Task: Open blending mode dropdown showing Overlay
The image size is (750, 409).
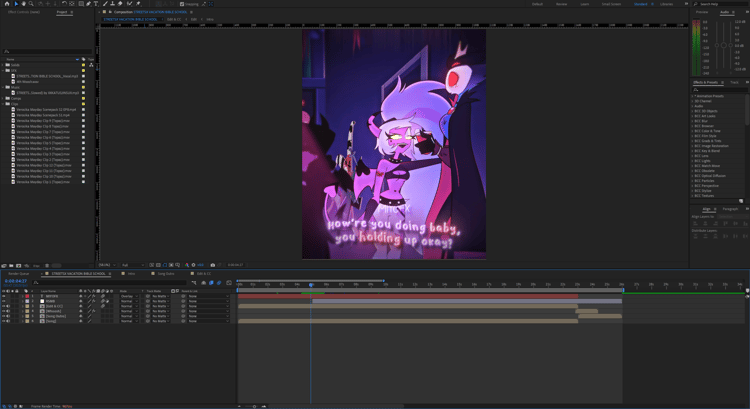Action: point(129,296)
